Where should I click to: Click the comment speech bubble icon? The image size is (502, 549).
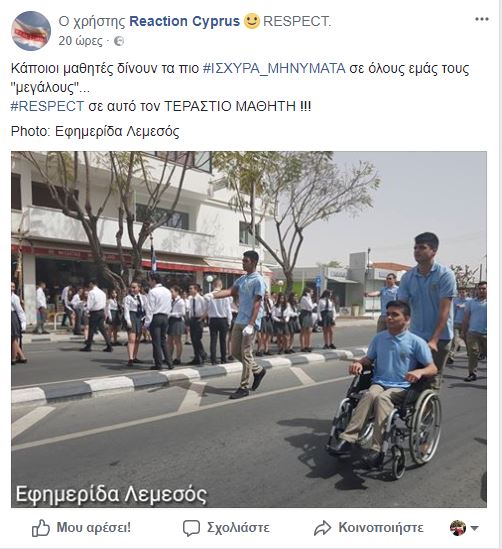(191, 528)
